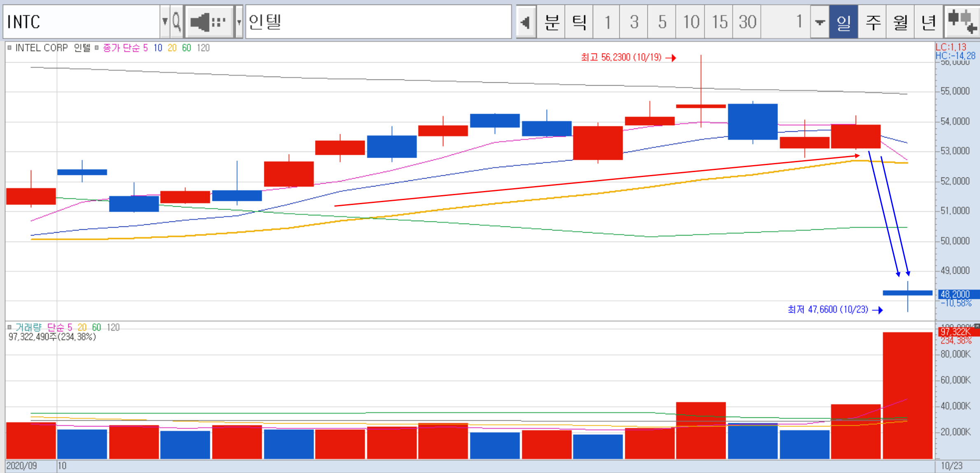Click the small square before 종가 단순 legend

(x=97, y=48)
